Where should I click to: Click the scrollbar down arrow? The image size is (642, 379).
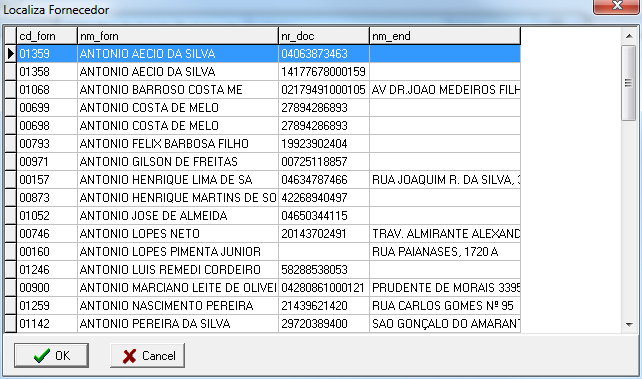[x=629, y=325]
